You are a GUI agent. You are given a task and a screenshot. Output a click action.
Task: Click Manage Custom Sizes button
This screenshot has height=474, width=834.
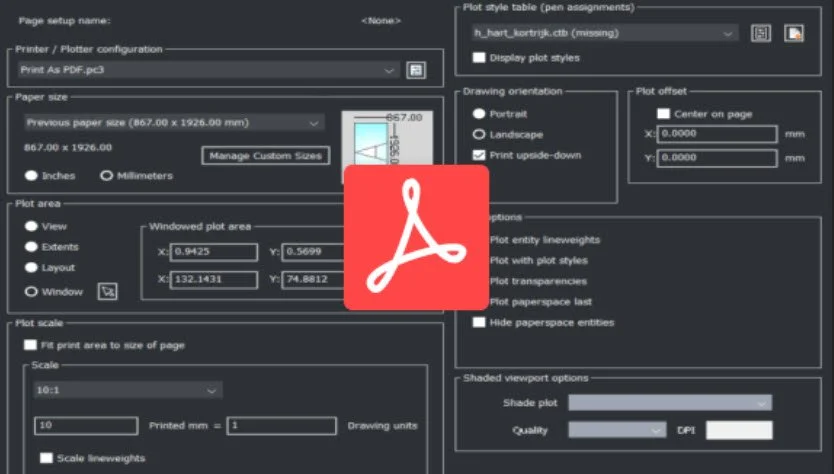click(x=265, y=155)
